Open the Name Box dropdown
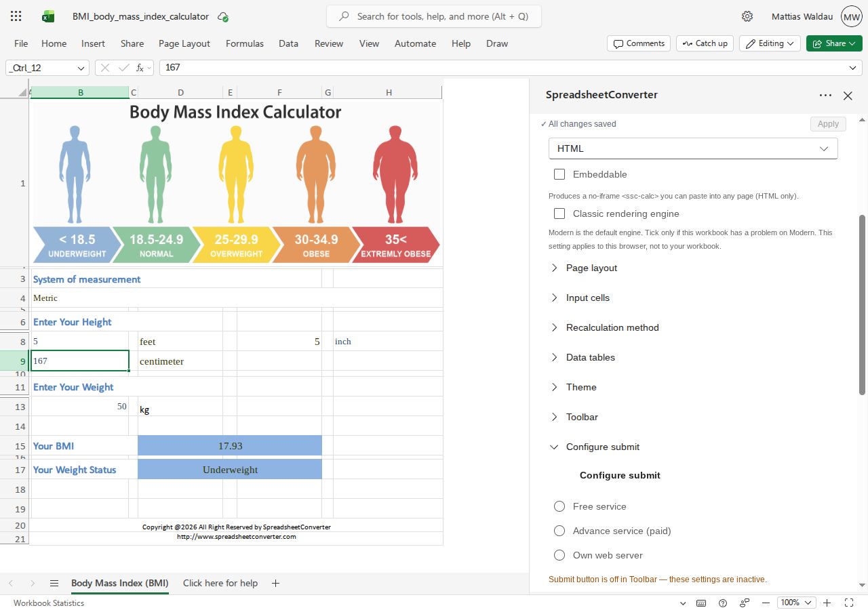This screenshot has width=868, height=610. pyautogui.click(x=81, y=68)
